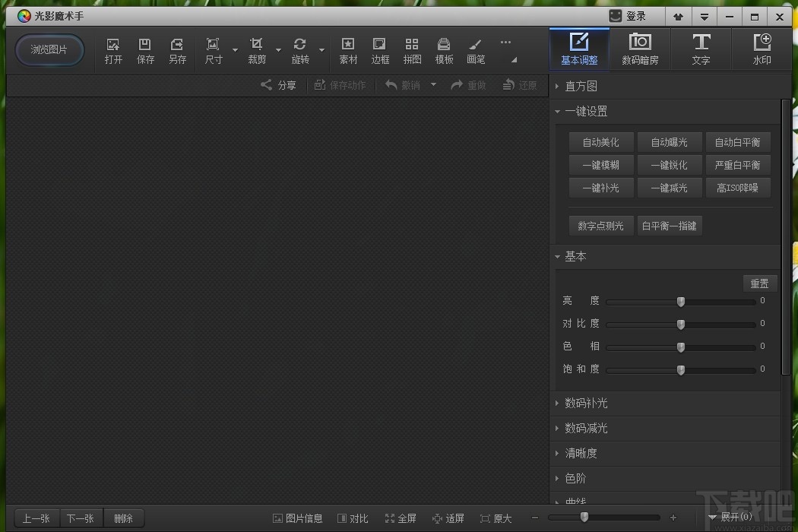Screen dimensions: 798x532
Task: Open the 边框 border tool
Action: 380,51
